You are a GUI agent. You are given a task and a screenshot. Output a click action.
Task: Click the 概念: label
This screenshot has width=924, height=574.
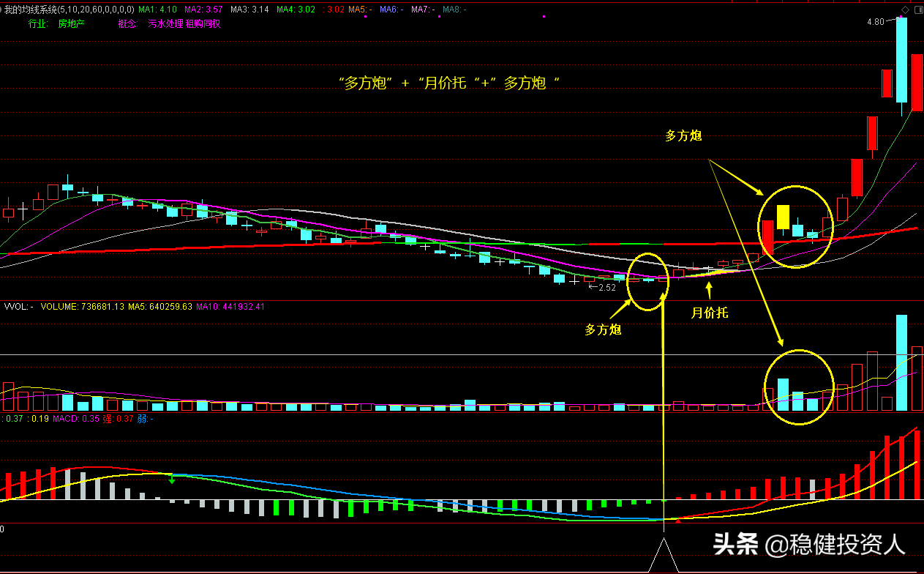pos(128,23)
